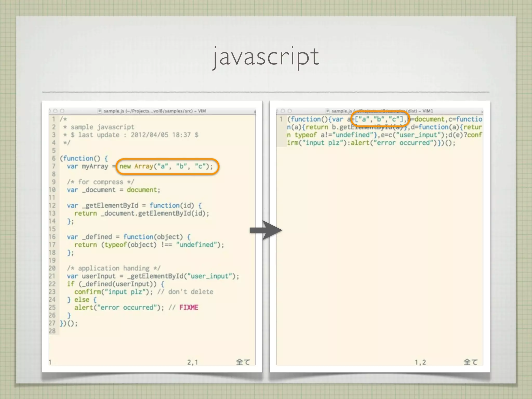Click 'var userInput = _getElementById("user_input");' line
This screenshot has height=399, width=532.
pos(153,276)
